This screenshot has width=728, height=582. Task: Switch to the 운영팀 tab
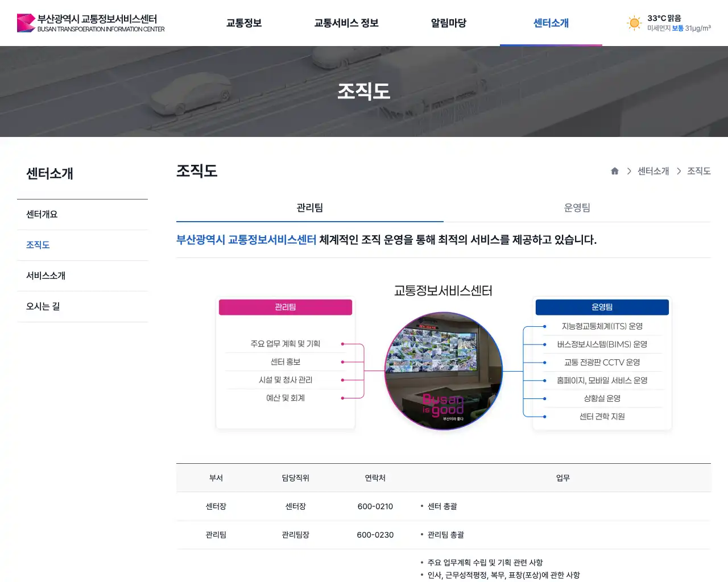[577, 208]
